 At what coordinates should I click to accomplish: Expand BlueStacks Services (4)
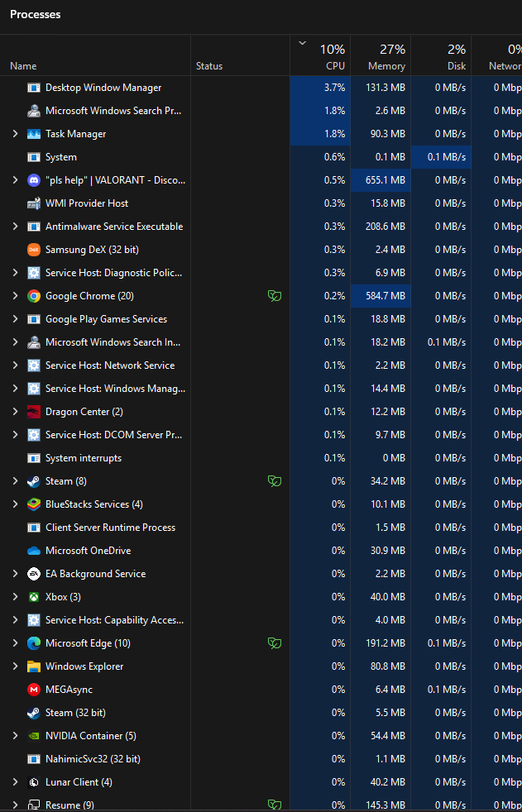(x=15, y=504)
